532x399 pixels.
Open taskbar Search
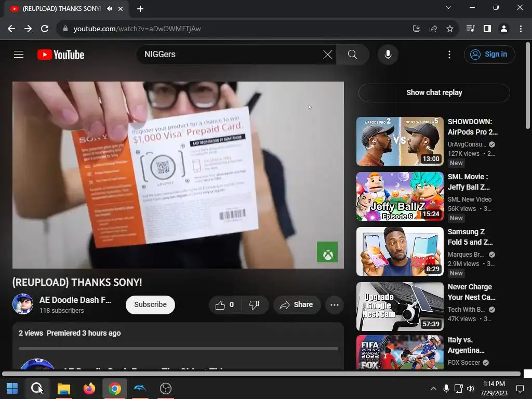click(x=37, y=389)
